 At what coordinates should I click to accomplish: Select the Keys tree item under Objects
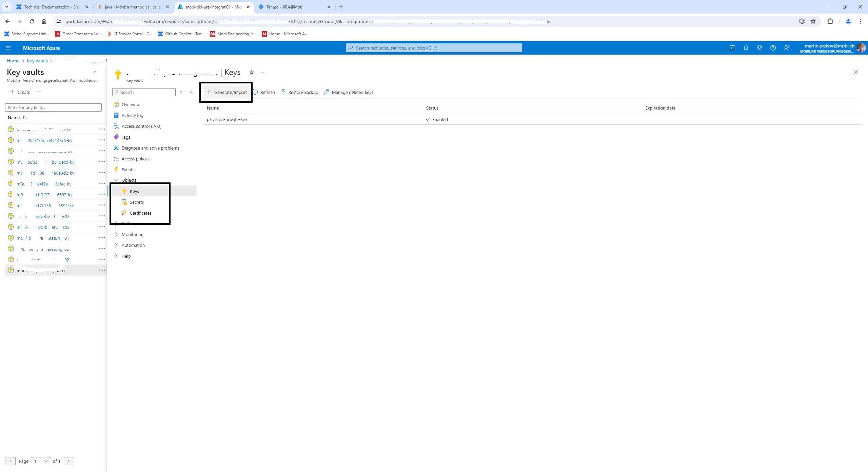(134, 191)
